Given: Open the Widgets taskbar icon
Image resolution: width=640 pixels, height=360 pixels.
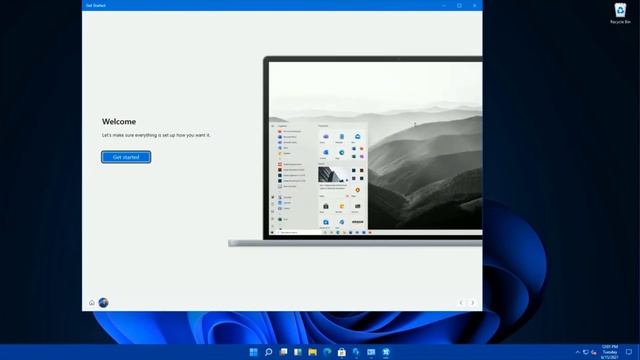Looking at the screenshot, I should [298, 352].
